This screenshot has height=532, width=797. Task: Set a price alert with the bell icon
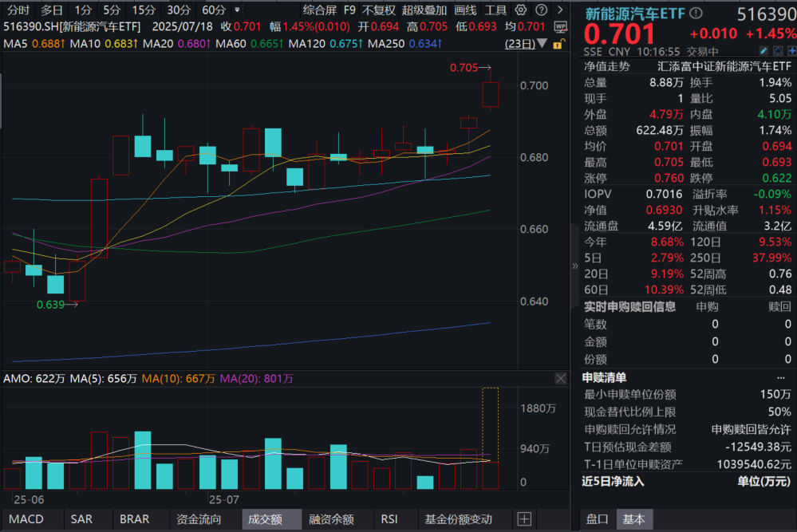point(778,50)
